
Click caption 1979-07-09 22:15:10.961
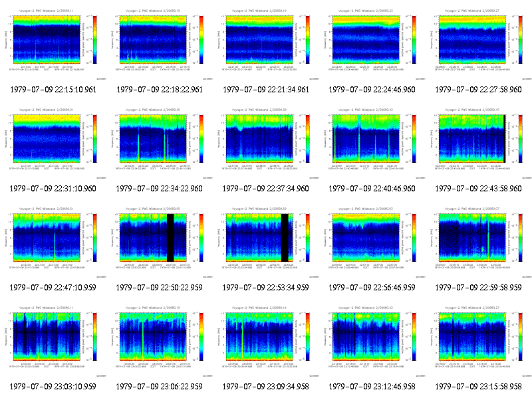point(53,90)
